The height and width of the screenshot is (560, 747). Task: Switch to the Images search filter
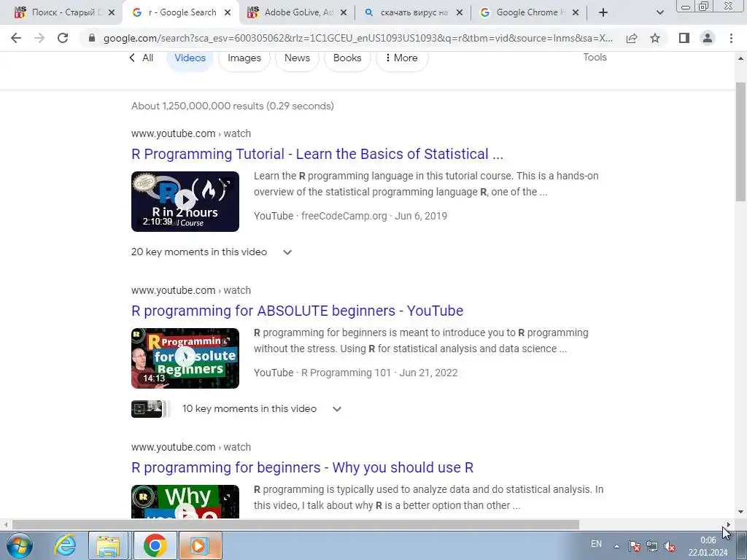(x=244, y=58)
